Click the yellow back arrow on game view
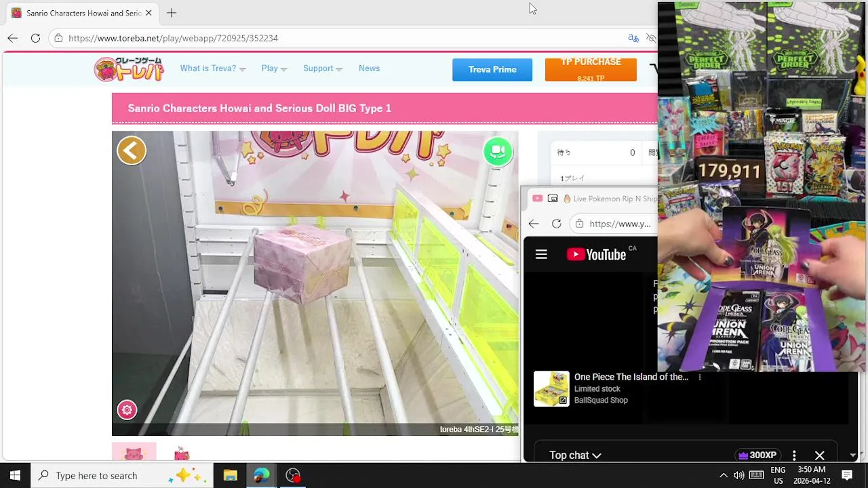Screen dimensions: 868x488 [132, 150]
